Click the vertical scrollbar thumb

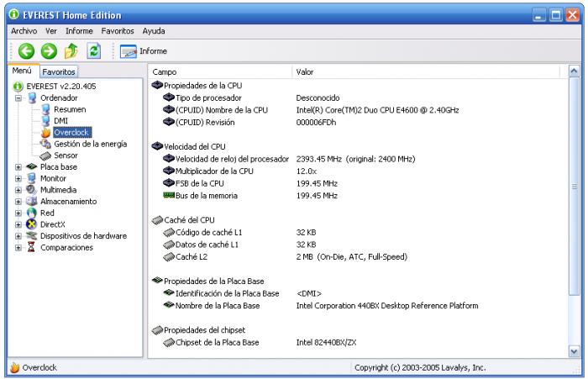point(574,187)
